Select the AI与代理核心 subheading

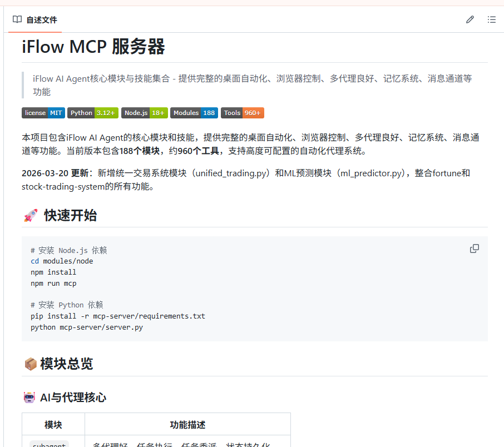[x=73, y=397]
